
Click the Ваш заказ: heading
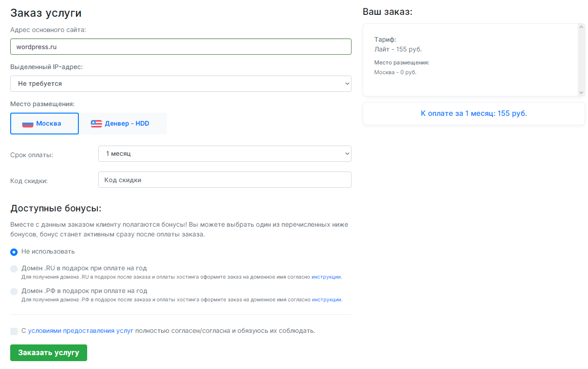click(x=388, y=12)
